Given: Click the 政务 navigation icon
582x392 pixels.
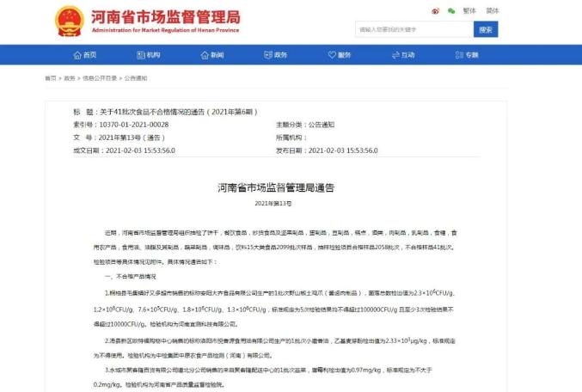Looking at the screenshot, I should (268, 55).
